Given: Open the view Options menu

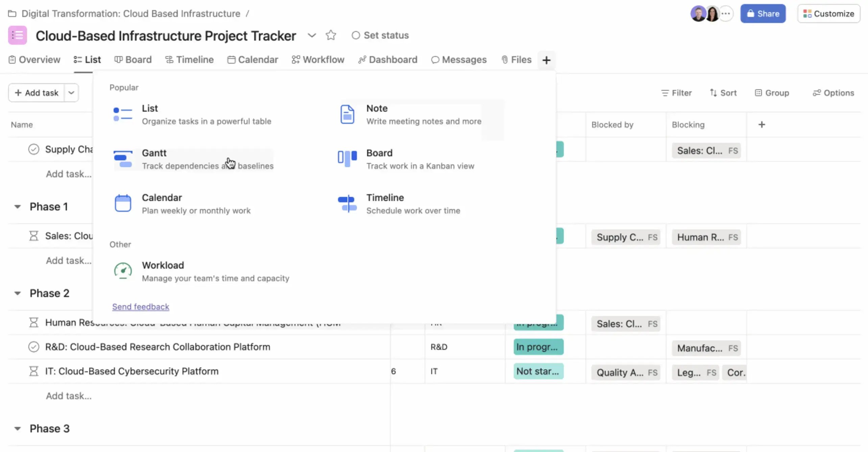Looking at the screenshot, I should point(833,93).
